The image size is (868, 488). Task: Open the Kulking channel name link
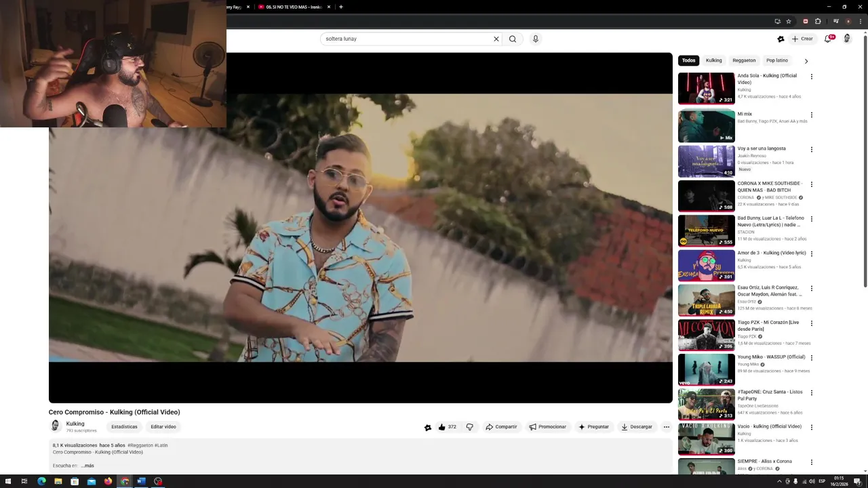[75, 424]
